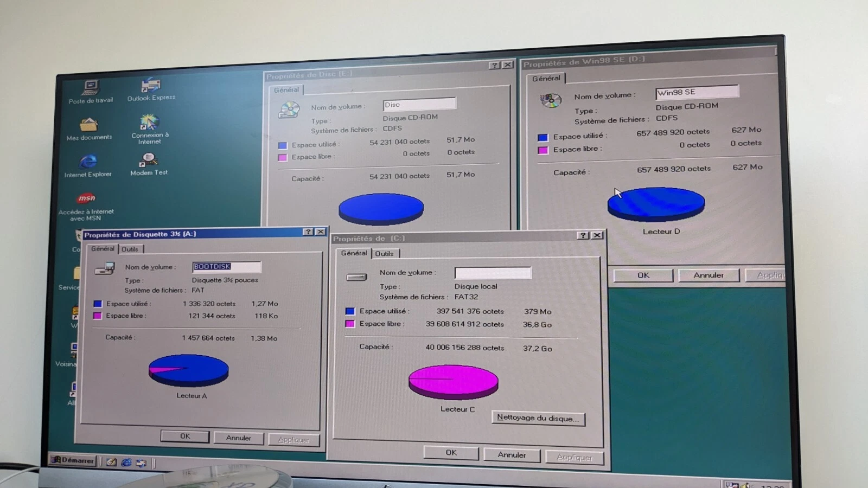
Task: Click the Disc E: pie chart
Action: click(x=381, y=209)
